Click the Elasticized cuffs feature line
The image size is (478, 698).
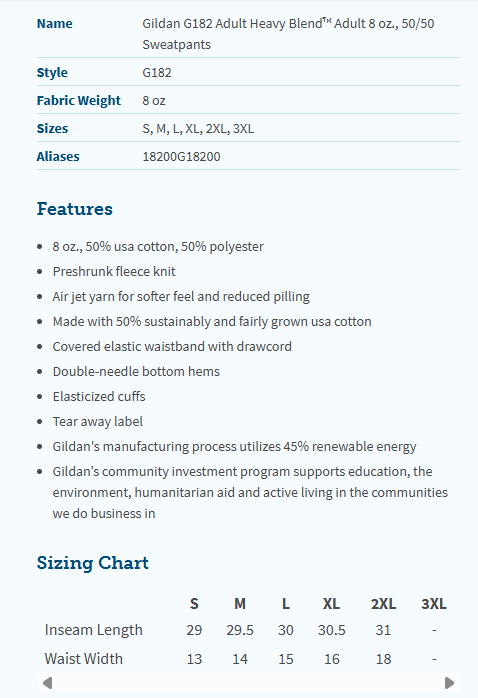point(99,397)
